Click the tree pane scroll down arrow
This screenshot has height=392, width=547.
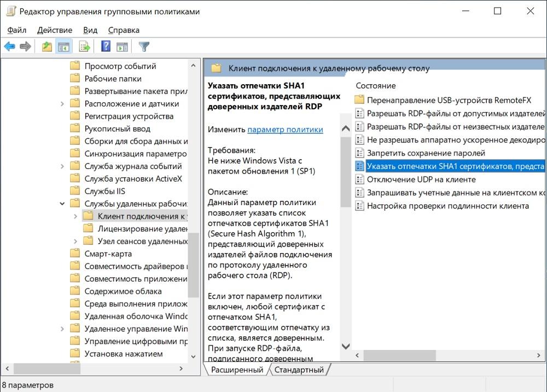click(x=193, y=356)
